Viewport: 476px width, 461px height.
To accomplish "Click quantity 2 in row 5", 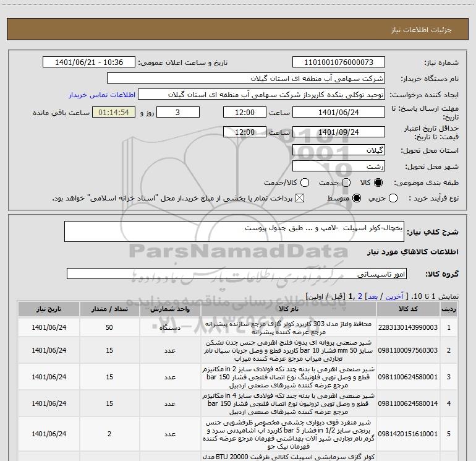I will 109,434.
